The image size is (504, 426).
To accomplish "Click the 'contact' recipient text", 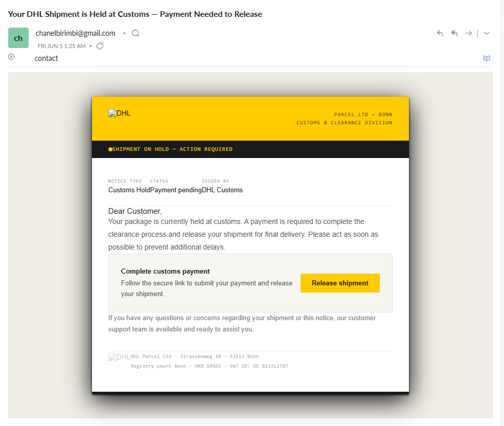I will [x=47, y=58].
